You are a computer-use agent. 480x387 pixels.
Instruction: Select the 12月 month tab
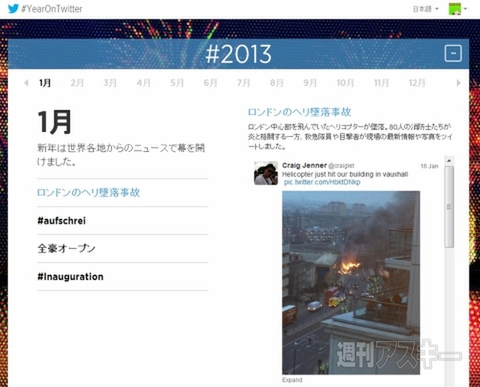[x=417, y=83]
